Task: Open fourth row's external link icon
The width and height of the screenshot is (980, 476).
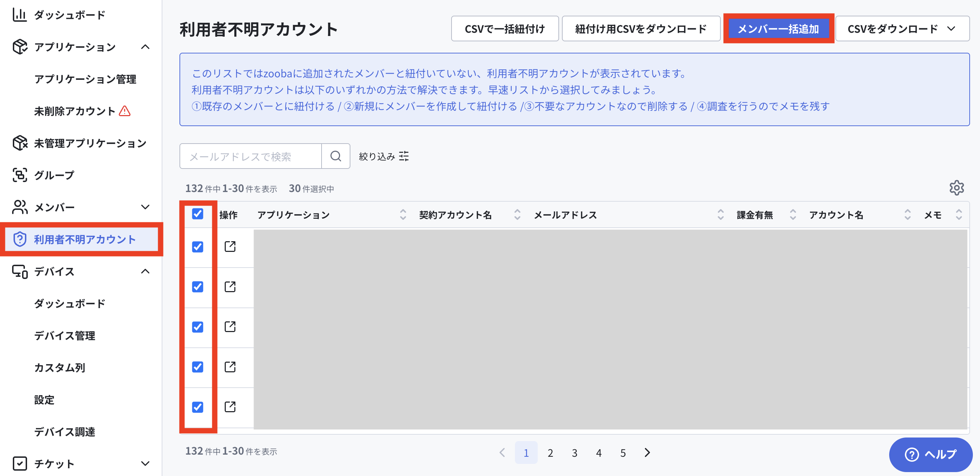Action: [230, 367]
